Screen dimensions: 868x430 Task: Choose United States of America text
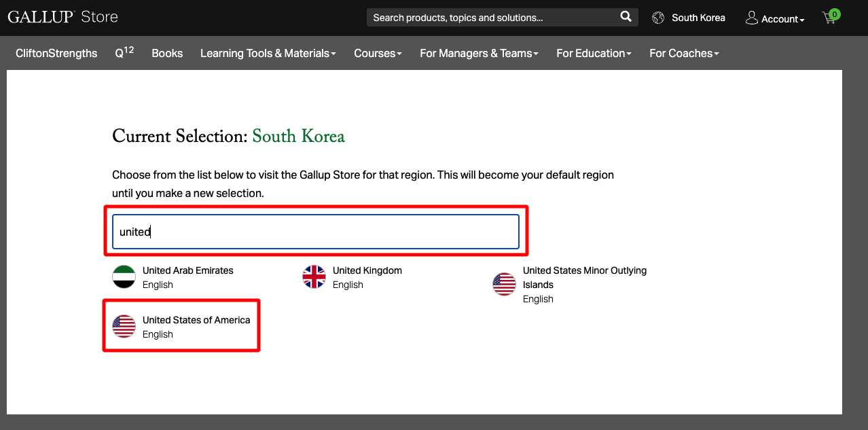(x=196, y=320)
